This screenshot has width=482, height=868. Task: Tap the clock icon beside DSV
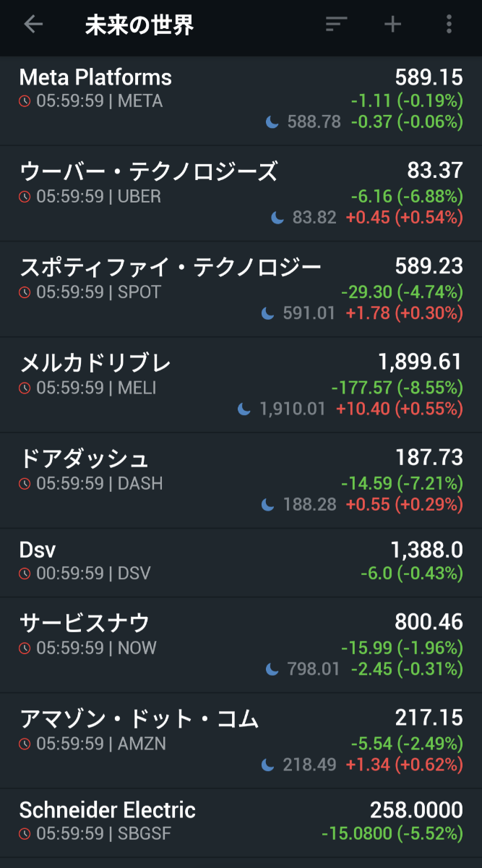point(25,574)
